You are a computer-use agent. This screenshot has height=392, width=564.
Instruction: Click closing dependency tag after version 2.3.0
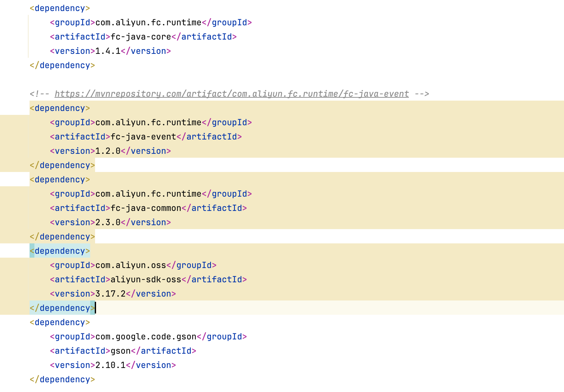pyautogui.click(x=62, y=237)
